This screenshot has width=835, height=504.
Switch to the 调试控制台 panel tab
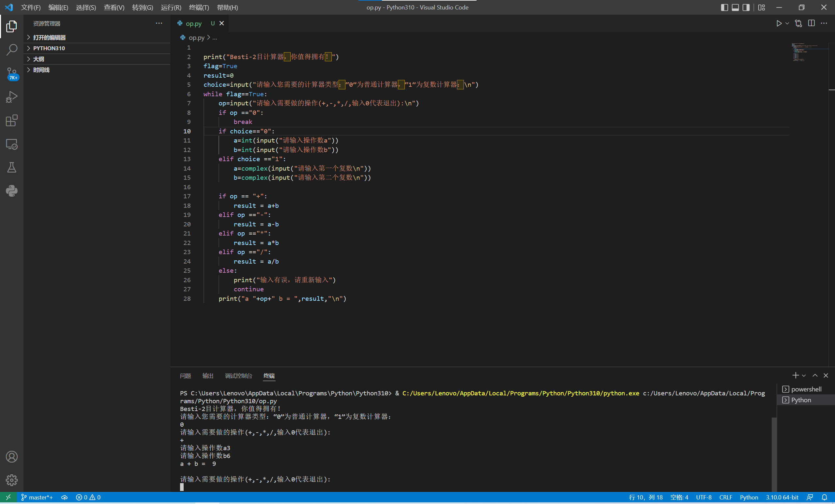(x=238, y=375)
